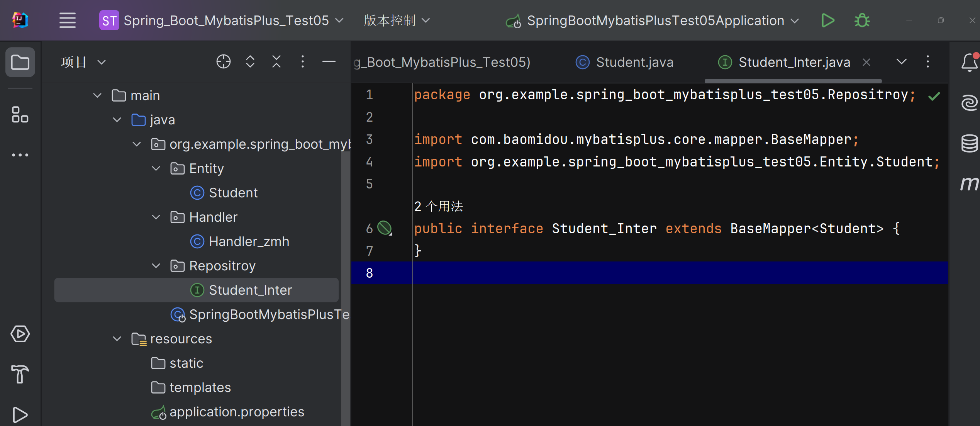
Task: Click the gutter icon on line 6
Action: point(384,228)
